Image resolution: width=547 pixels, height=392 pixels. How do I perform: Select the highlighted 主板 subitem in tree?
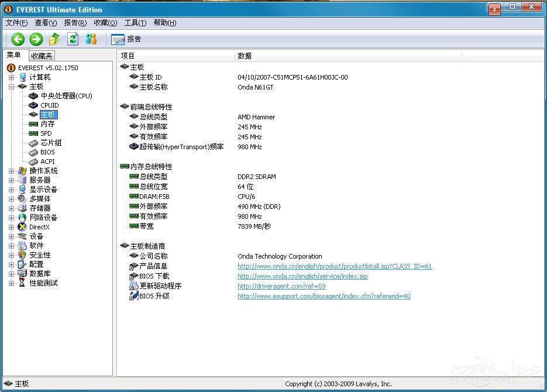tap(49, 115)
